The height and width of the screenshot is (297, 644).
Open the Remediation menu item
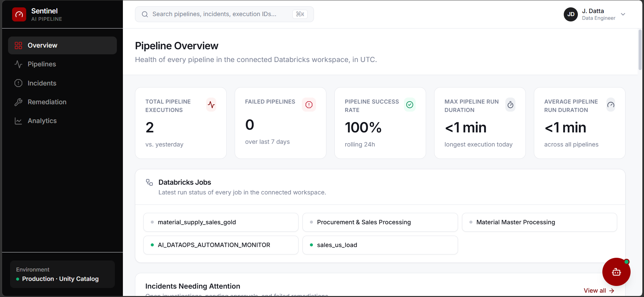pos(62,102)
